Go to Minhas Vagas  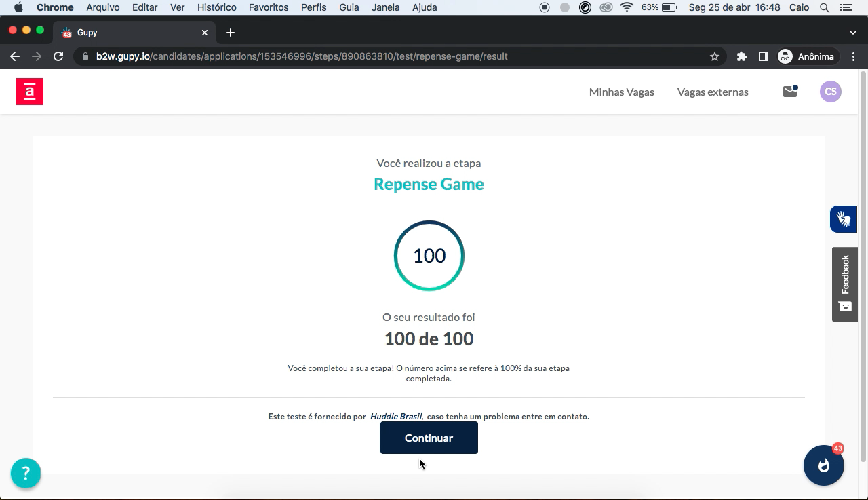(x=621, y=92)
